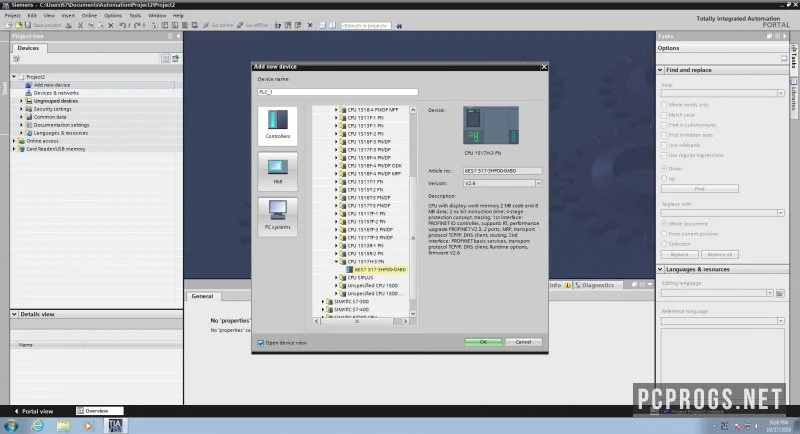Open the General properties tab
This screenshot has width=800, height=434.
click(202, 296)
